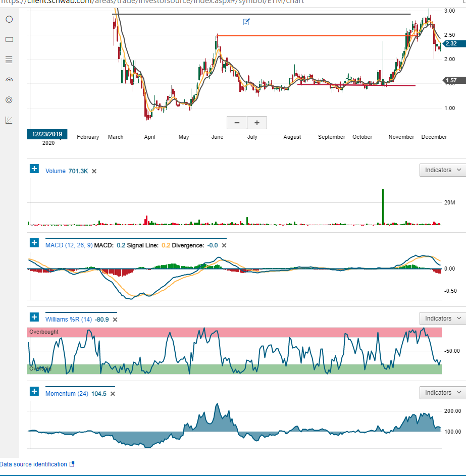Choose the fan lines chart tool
This screenshot has height=476, width=466.
pyautogui.click(x=9, y=120)
